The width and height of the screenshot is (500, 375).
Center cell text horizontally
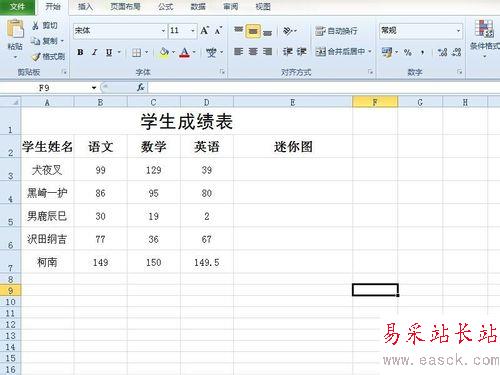point(253,51)
